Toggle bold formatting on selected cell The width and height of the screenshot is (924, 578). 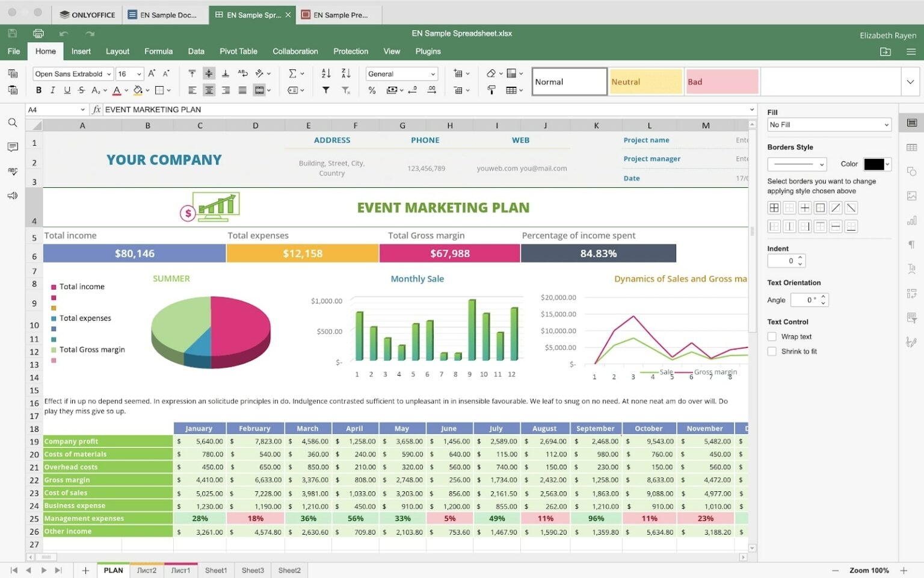point(38,90)
